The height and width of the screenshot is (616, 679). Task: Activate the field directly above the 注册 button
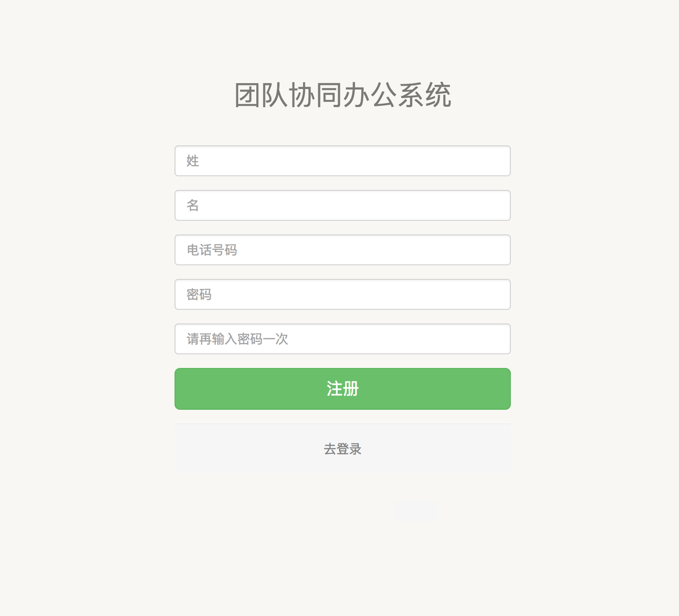[x=342, y=339]
